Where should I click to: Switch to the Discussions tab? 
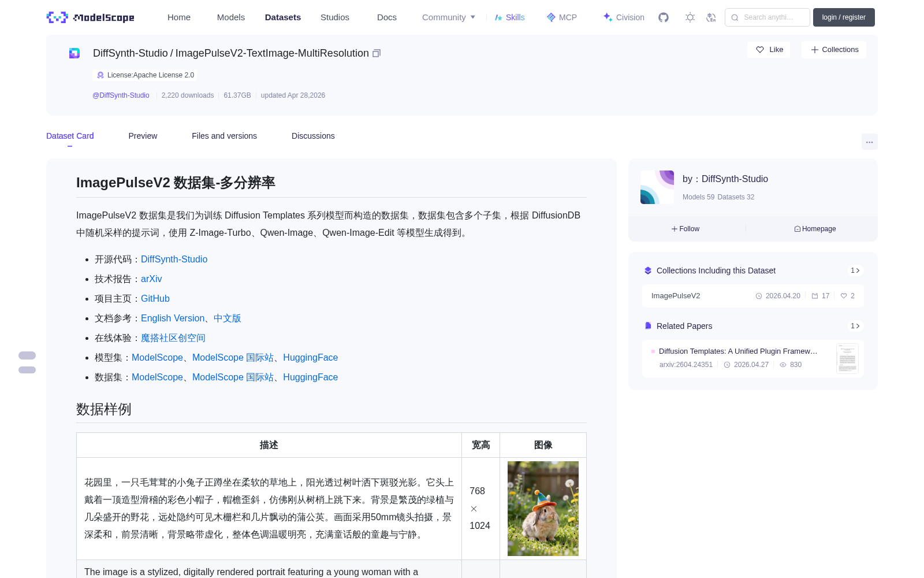pos(313,136)
